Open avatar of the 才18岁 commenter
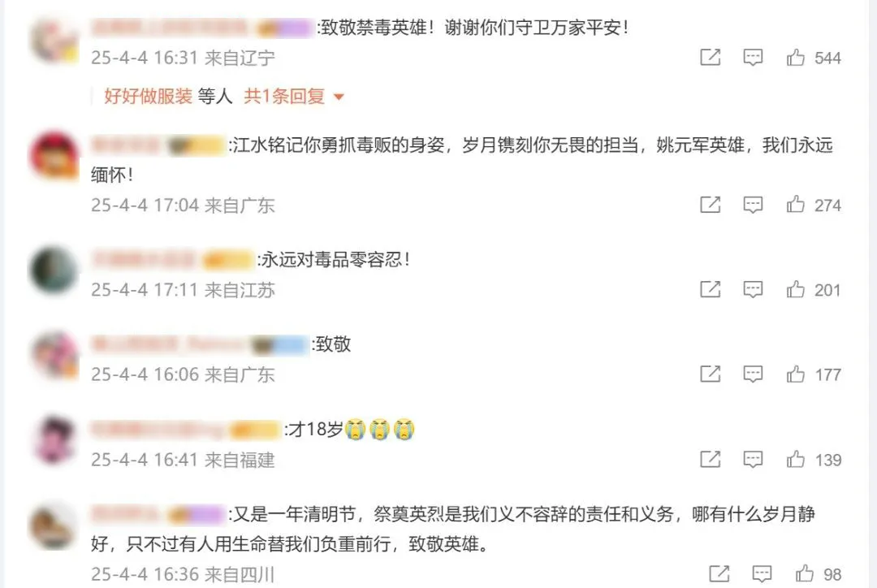This screenshot has width=877, height=588. tap(54, 439)
